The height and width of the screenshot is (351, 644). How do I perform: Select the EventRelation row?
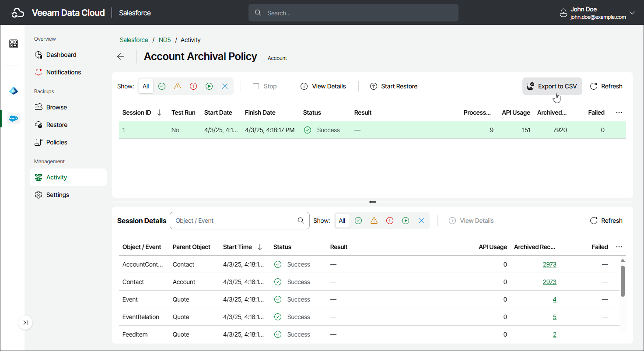tap(369, 317)
